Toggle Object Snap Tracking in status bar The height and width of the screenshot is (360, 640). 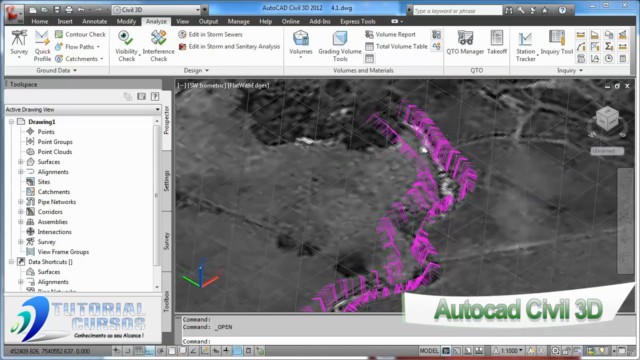193,351
